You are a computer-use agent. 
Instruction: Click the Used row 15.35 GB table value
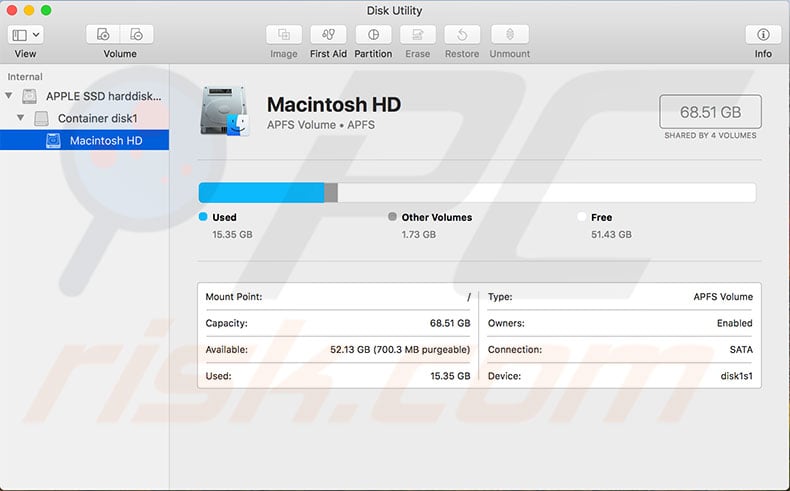(450, 376)
